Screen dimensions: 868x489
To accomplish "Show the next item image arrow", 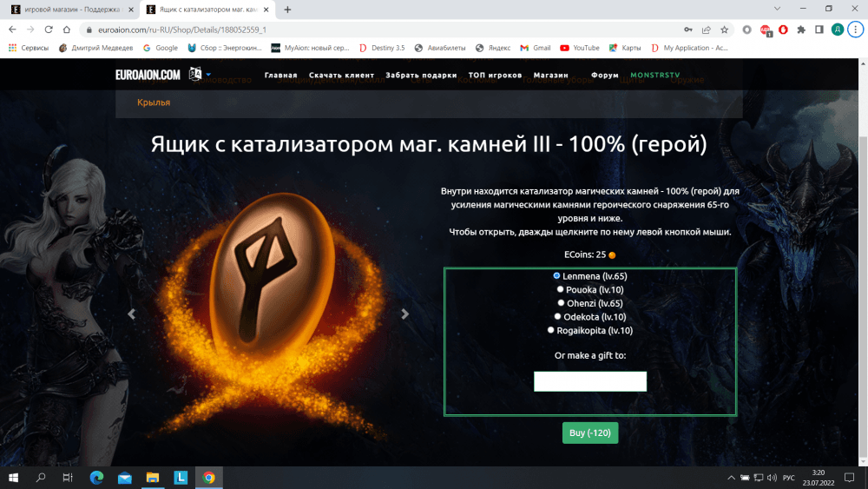I will click(x=404, y=314).
